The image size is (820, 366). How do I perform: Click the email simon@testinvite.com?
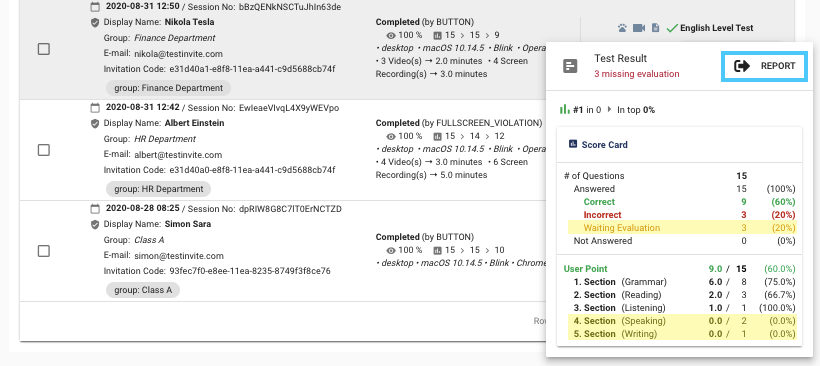[179, 256]
